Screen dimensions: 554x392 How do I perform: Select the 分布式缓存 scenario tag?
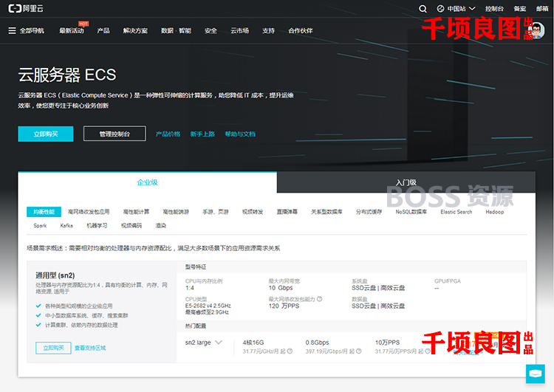click(369, 212)
